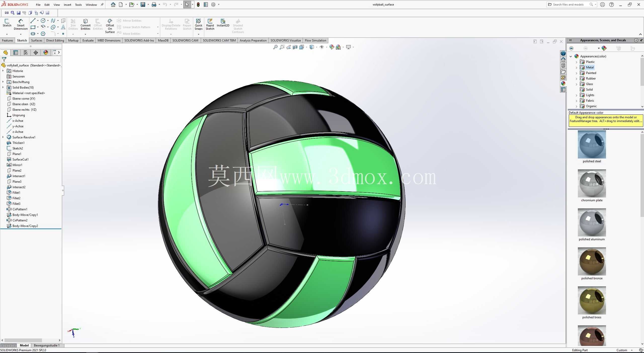
Task: Select the Body-Move/Copy2 feature
Action: tap(25, 226)
